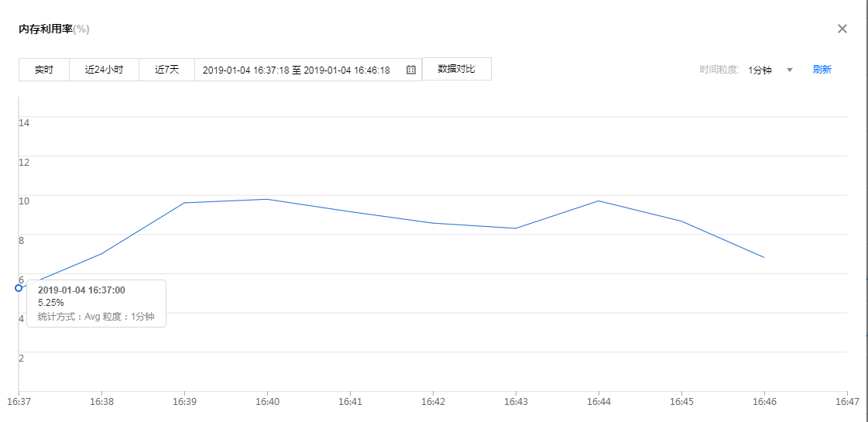Click the chart line point at 16:38

[101, 254]
